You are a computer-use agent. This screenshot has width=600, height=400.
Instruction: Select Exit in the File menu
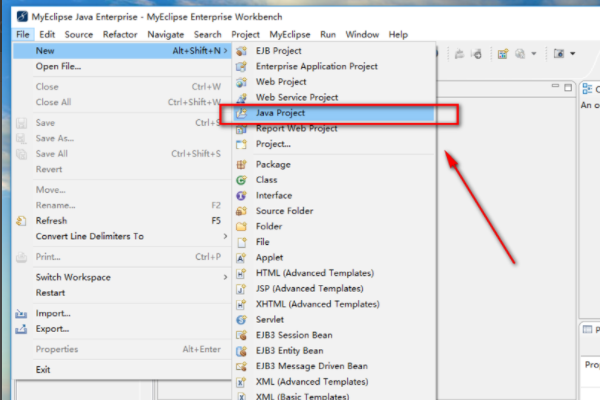43,369
